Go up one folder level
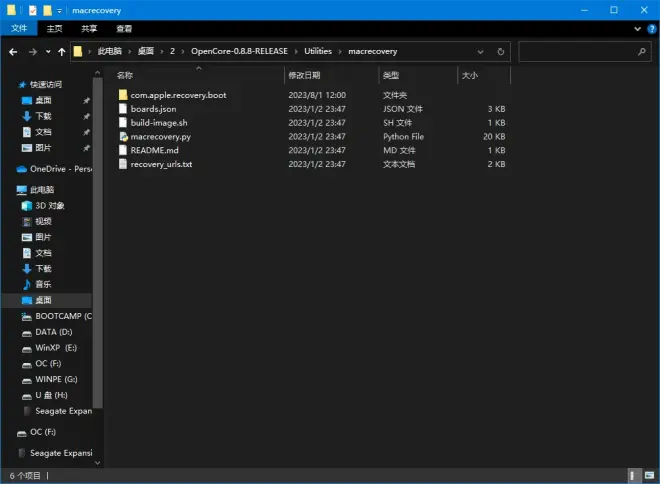Screen dimensions: 660x484 62,52
